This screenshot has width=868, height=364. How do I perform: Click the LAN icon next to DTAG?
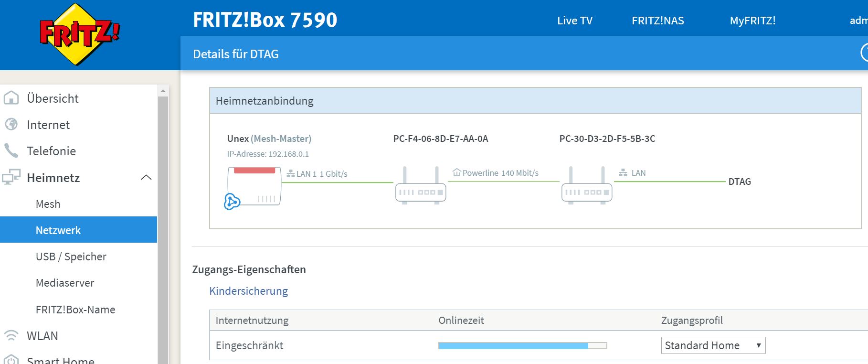(623, 173)
